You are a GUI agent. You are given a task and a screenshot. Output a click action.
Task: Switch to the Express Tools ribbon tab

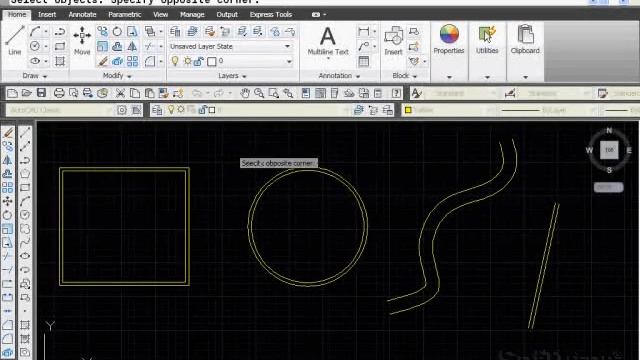coord(271,15)
